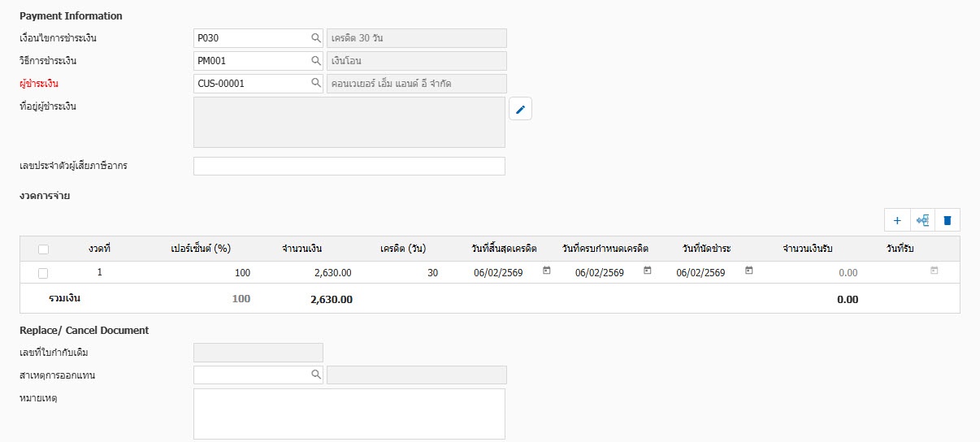Click the search icon for payment method PM001
This screenshot has height=442, width=980.
coord(315,61)
